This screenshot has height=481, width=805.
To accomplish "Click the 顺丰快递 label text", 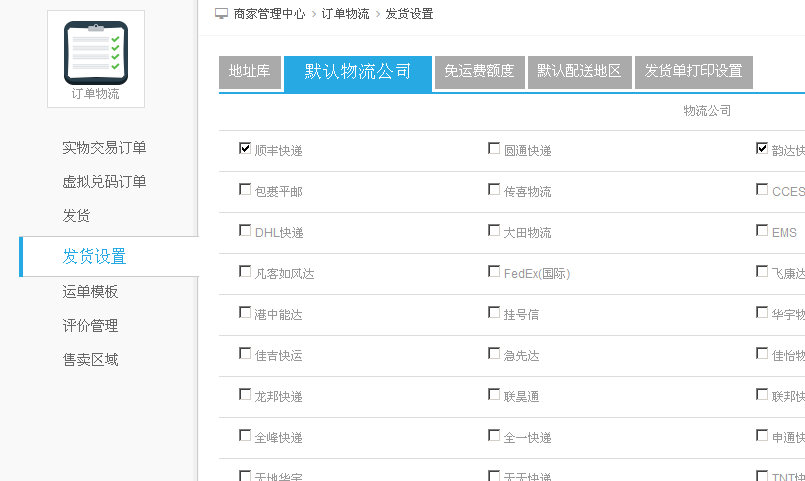I will 279,151.
